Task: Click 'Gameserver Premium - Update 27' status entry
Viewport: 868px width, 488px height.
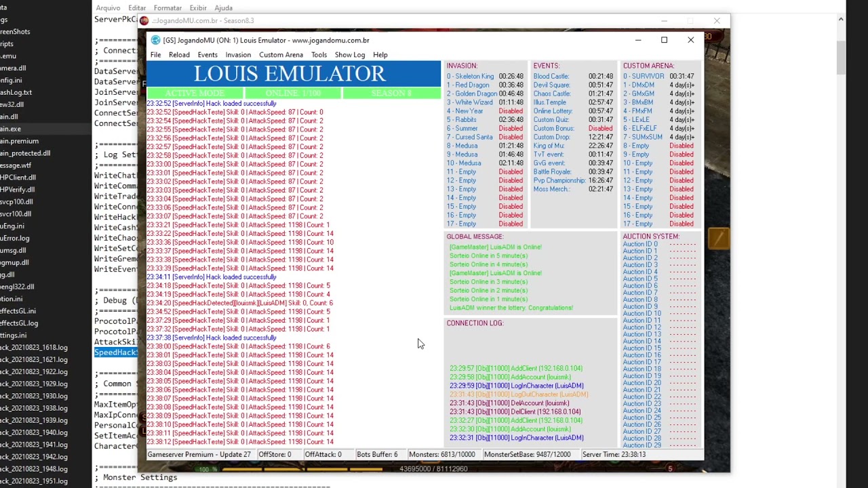Action: coord(199,455)
